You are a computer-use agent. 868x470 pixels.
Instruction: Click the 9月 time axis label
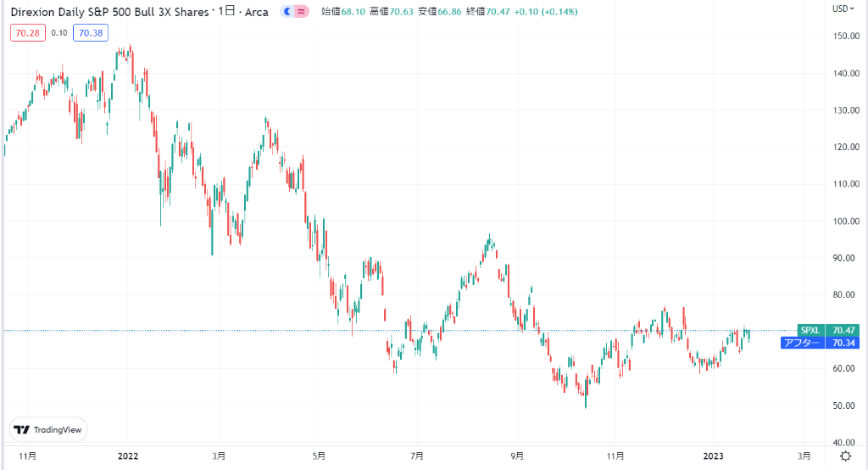point(517,456)
